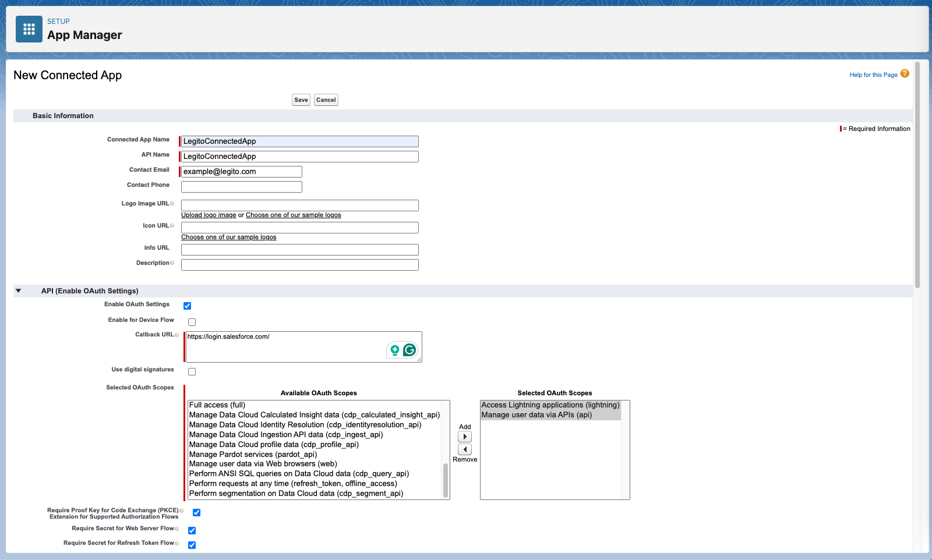Click the Upload logo image link
Viewport: 932px width, 560px height.
(209, 215)
